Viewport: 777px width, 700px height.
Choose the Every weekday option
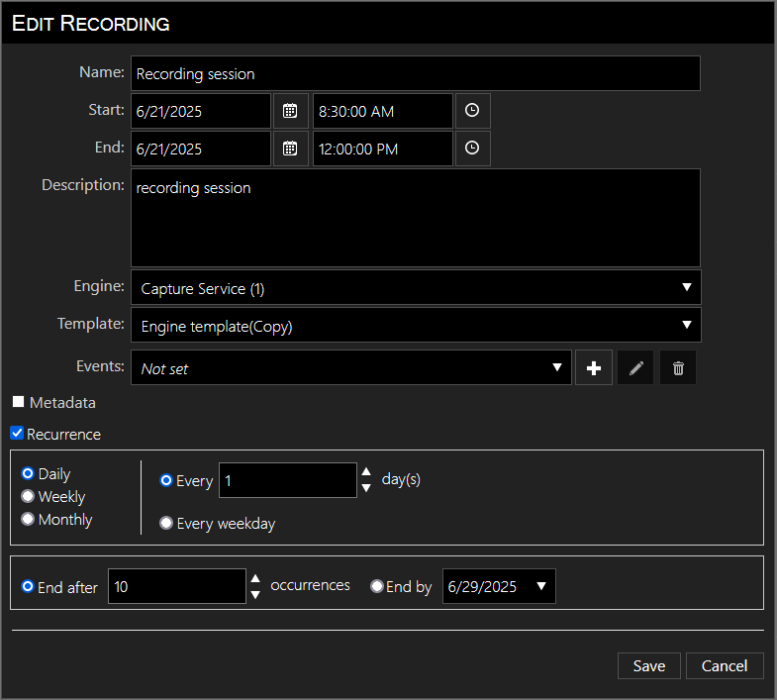[166, 523]
